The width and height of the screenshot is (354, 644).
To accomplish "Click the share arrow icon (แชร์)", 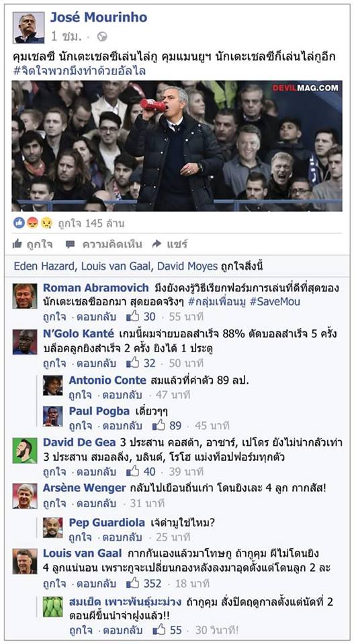I will (157, 244).
